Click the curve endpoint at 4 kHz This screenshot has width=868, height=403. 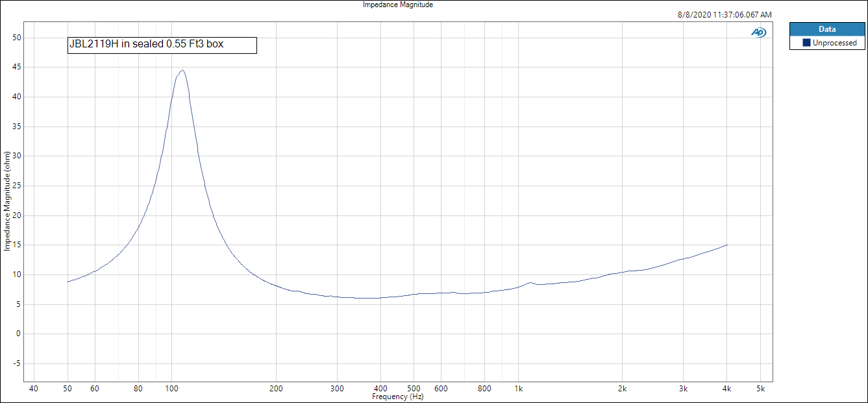tap(727, 245)
